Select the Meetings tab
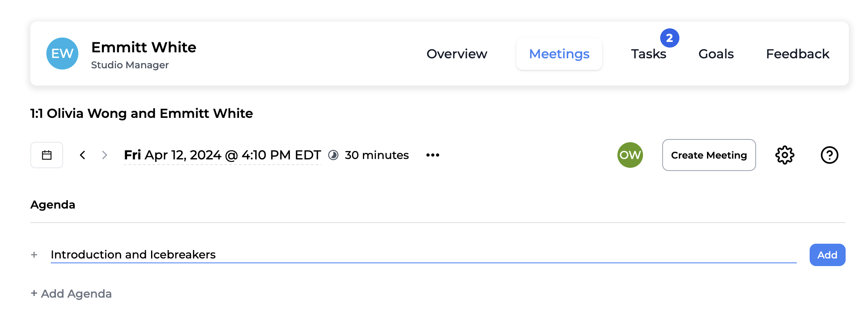868x322 pixels. coord(559,54)
